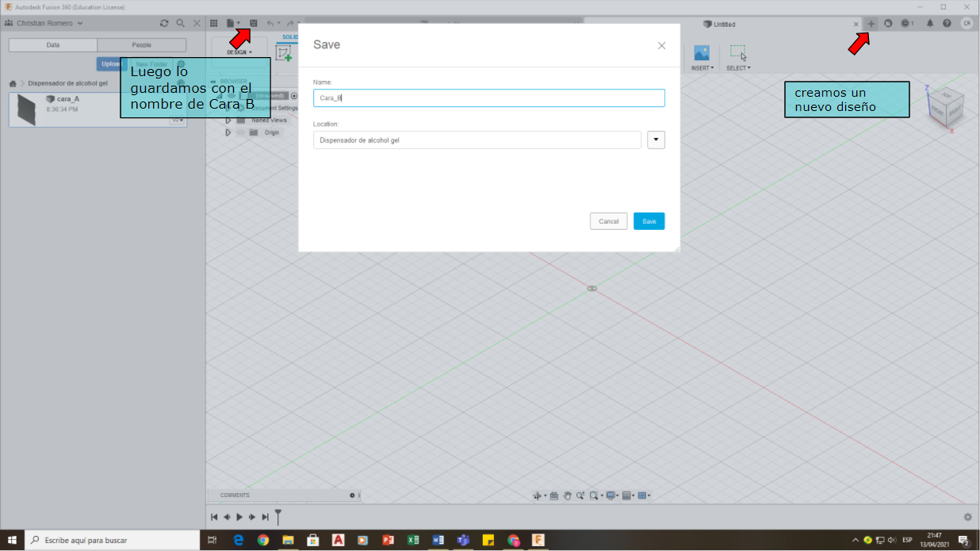Screen dimensions: 980x551
Task: Click the Look At tool icon
Action: click(x=554, y=496)
